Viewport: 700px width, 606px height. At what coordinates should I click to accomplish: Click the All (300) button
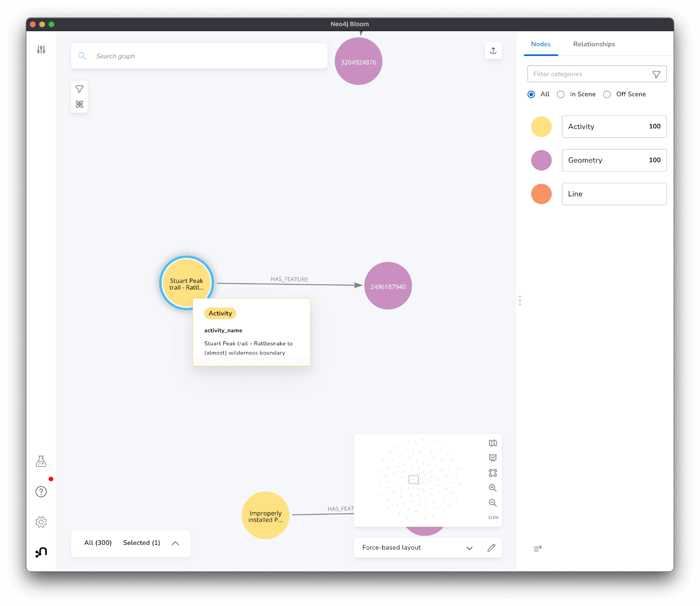coord(97,543)
